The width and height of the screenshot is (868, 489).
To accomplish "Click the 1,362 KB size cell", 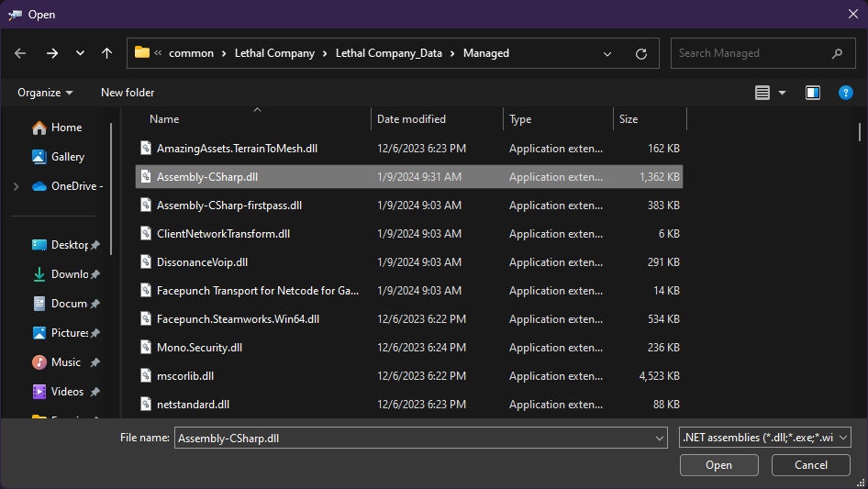I will [x=660, y=177].
